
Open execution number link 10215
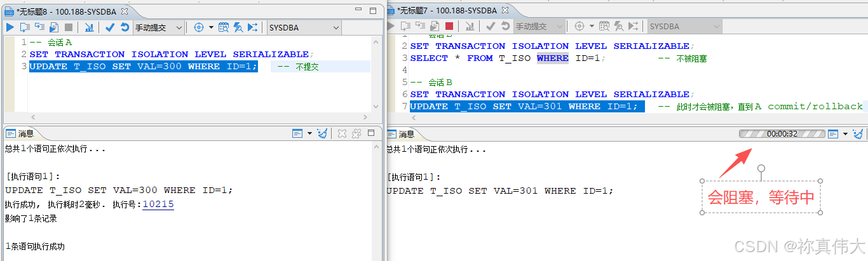tap(158, 204)
